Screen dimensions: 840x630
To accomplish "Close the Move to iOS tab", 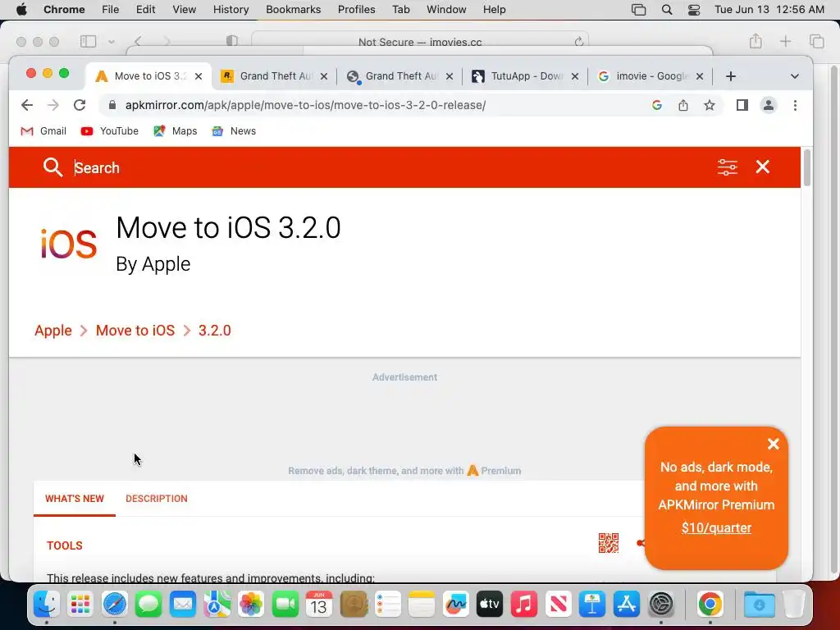I will point(199,76).
